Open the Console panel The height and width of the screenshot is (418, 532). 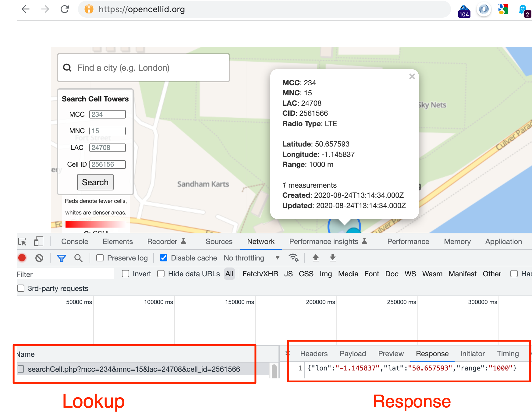(74, 241)
